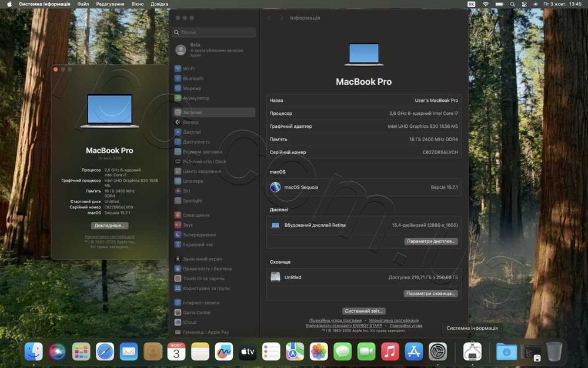Click the User's MacBook Pro name value
The width and height of the screenshot is (588, 368).
436,101
